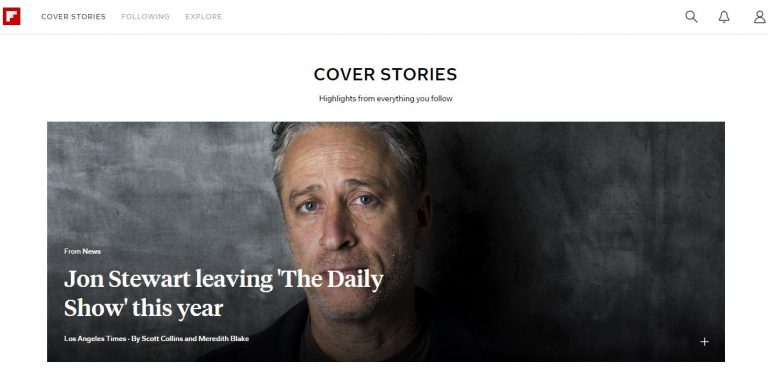The height and width of the screenshot is (369, 768).
Task: Open the News topic link
Action: pyautogui.click(x=92, y=251)
